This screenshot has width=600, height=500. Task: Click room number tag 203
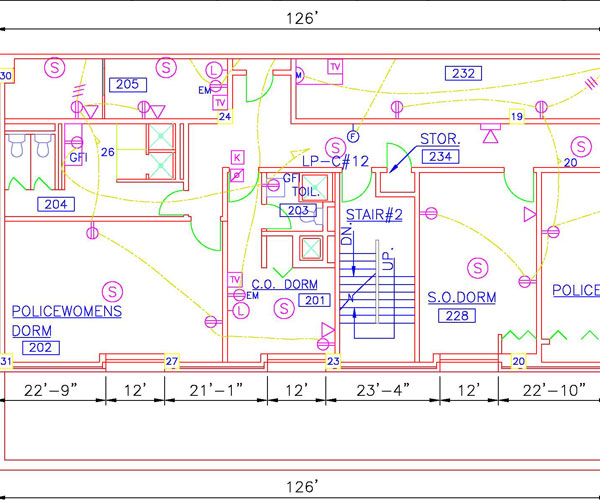click(x=298, y=210)
